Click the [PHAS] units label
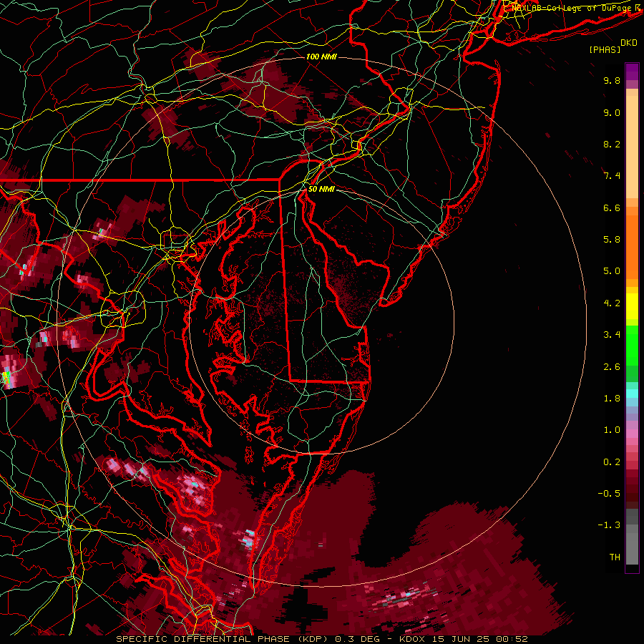This screenshot has width=644, height=644. 605,49
